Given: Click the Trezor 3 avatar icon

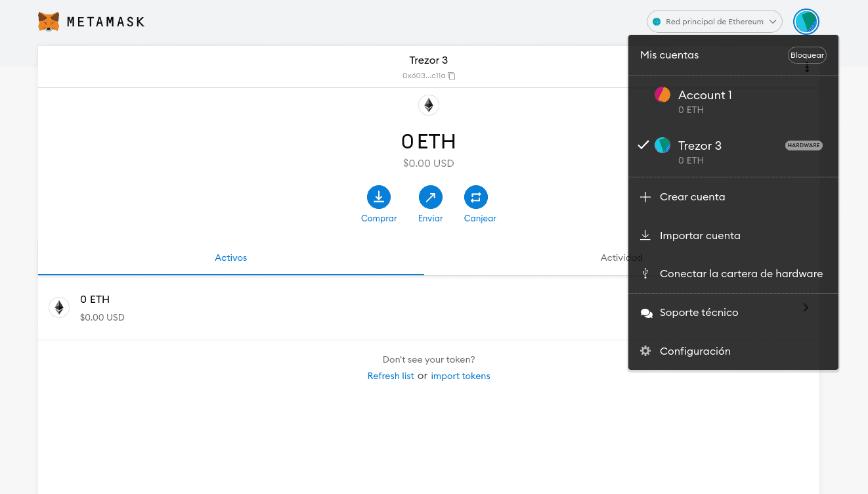Looking at the screenshot, I should (x=662, y=145).
